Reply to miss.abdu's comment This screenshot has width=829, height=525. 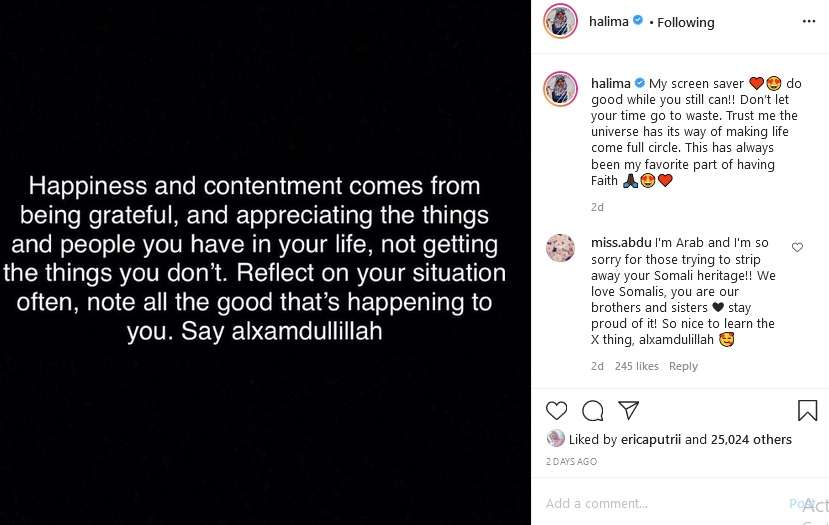(683, 366)
